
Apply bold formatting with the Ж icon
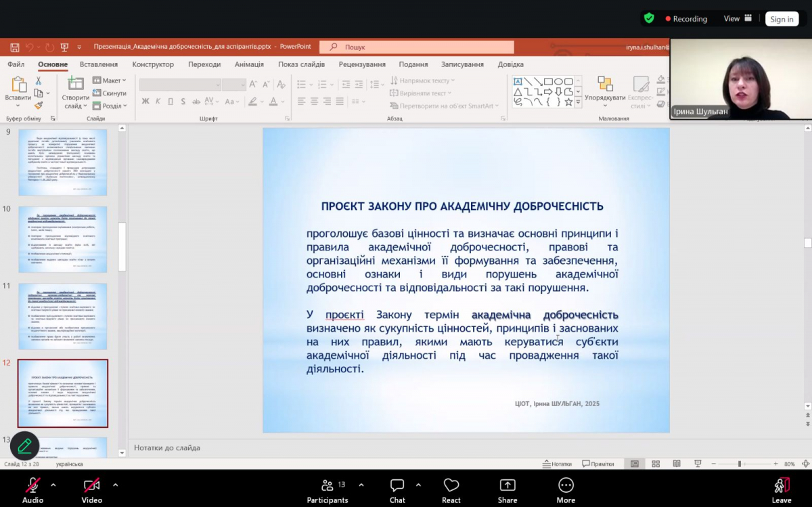[x=145, y=101]
